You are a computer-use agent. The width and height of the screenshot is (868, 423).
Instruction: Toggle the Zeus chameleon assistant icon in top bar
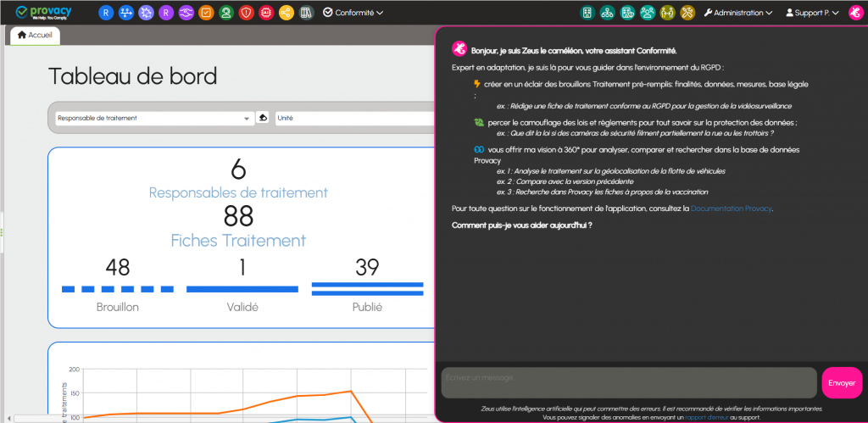(x=854, y=13)
